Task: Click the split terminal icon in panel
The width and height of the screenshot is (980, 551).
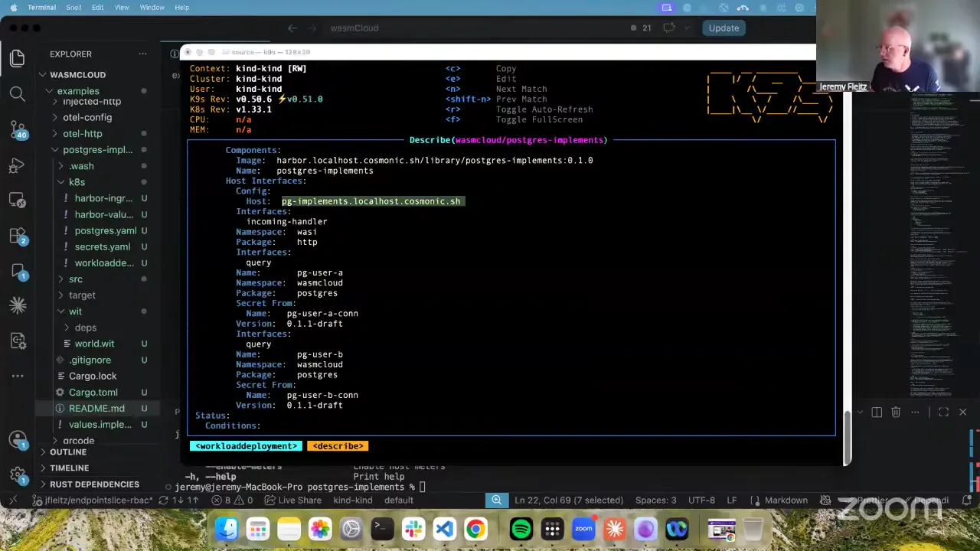Action: pyautogui.click(x=877, y=412)
